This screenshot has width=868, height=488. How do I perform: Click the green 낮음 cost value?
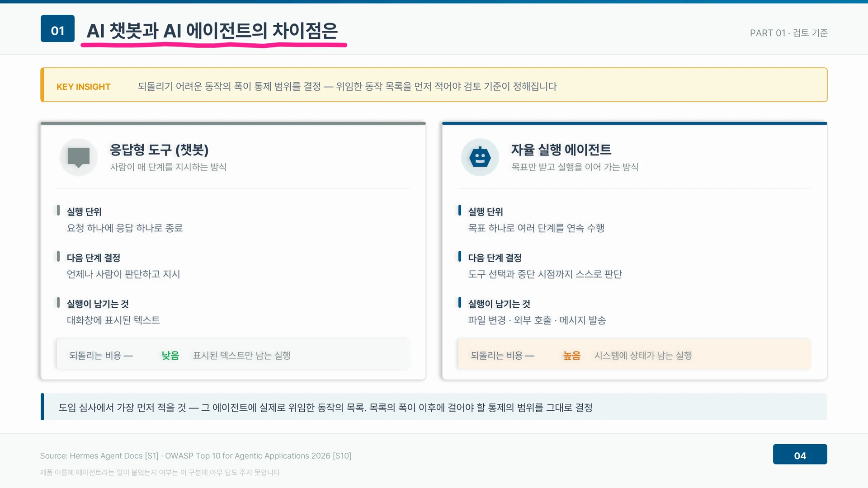(170, 356)
